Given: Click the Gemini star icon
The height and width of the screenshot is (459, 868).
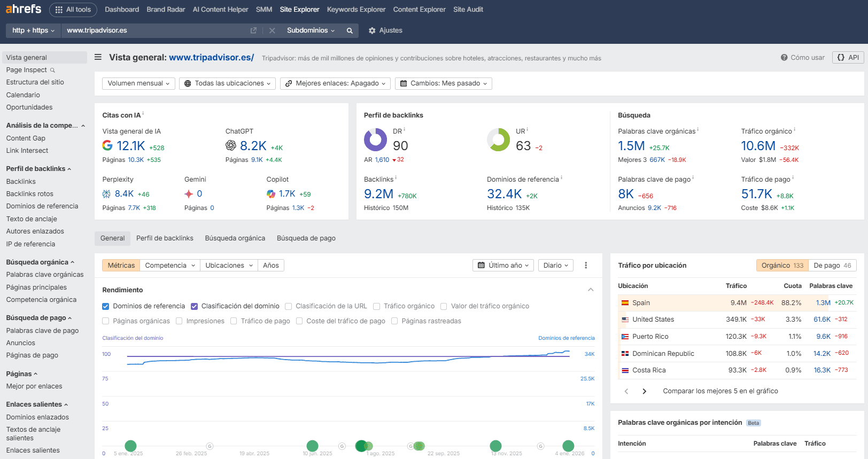Looking at the screenshot, I should pyautogui.click(x=189, y=194).
